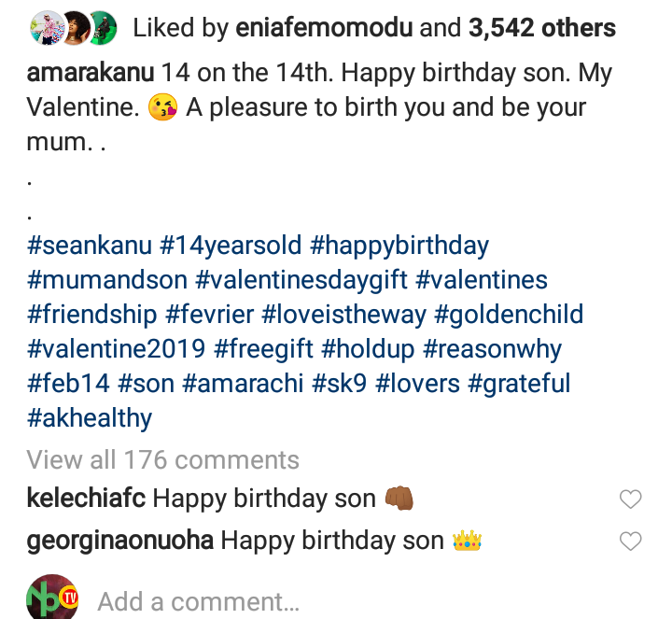Tap the #happybirthday hashtag
Screen dimensions: 672x619
point(399,246)
